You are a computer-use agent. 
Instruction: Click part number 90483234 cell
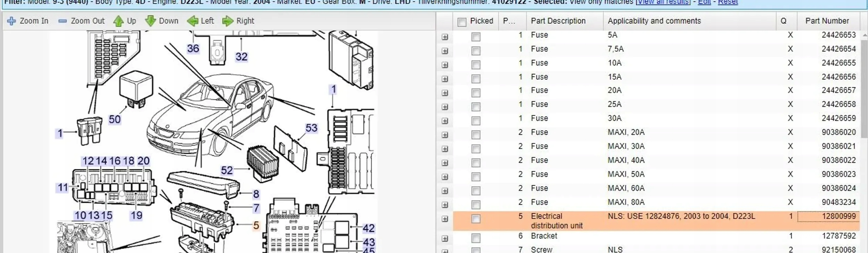click(x=838, y=202)
